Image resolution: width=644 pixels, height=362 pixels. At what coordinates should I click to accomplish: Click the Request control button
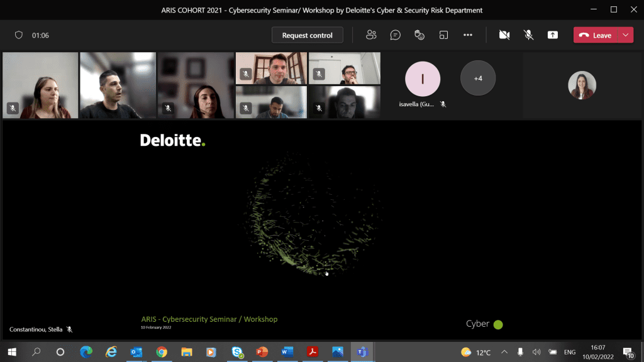307,35
